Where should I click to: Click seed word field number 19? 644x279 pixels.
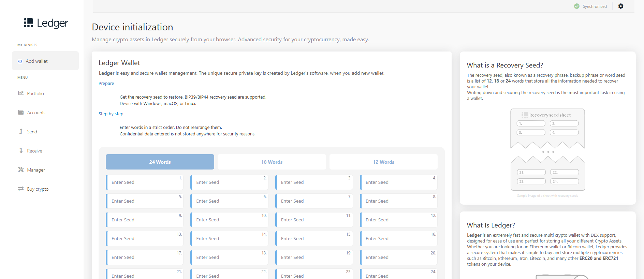coord(314,257)
